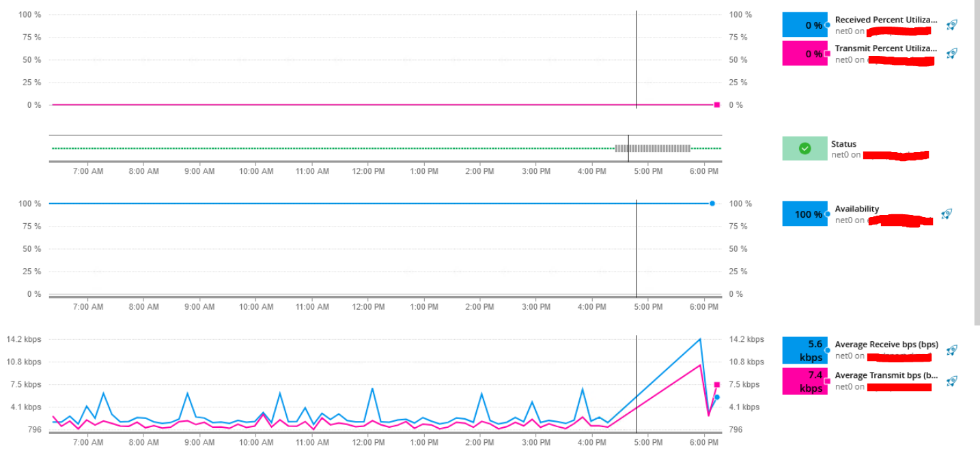
Task: Click rocket icon beside Received Percent Utilization
Action: [x=952, y=25]
